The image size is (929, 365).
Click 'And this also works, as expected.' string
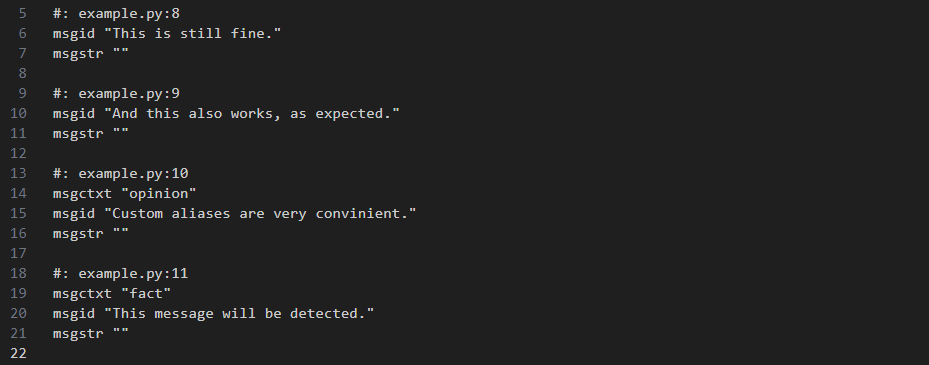coord(252,113)
